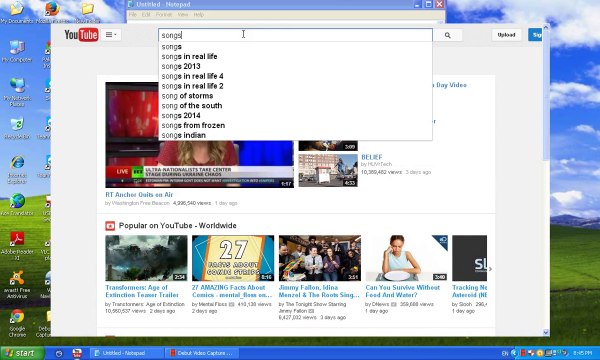The height and width of the screenshot is (360, 600).
Task: Click the magnifying glass search button
Action: point(448,35)
